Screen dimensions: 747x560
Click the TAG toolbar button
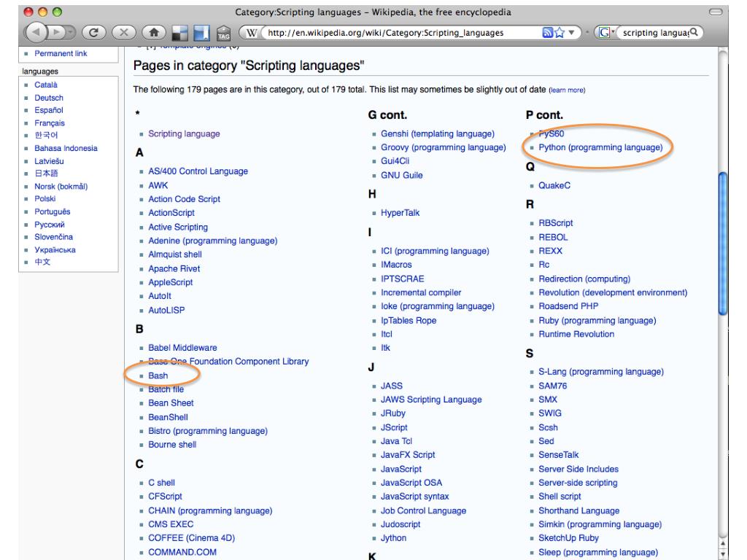223,33
